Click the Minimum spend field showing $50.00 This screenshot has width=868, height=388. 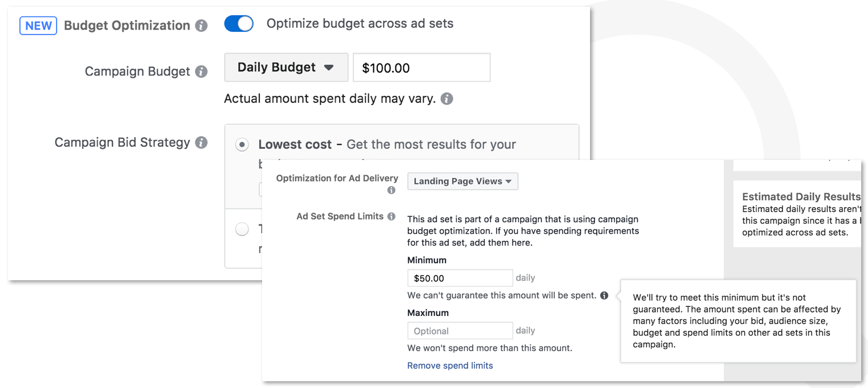tap(460, 279)
